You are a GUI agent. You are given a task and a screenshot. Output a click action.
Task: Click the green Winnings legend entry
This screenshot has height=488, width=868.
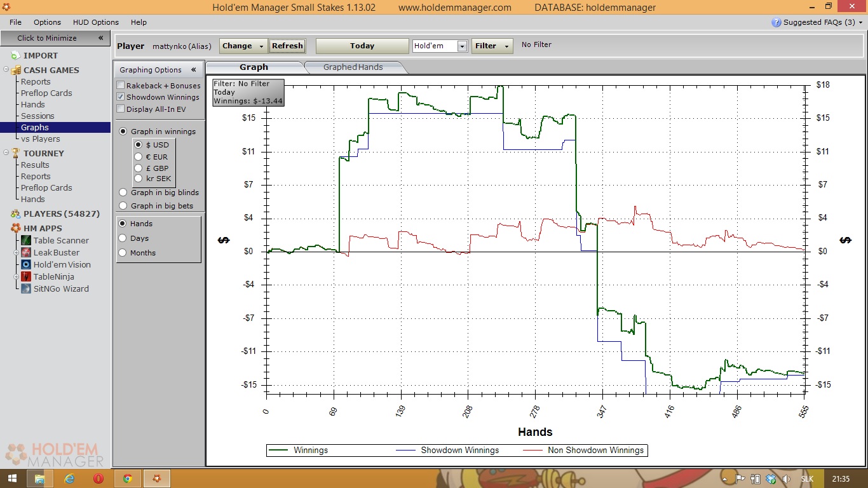299,450
